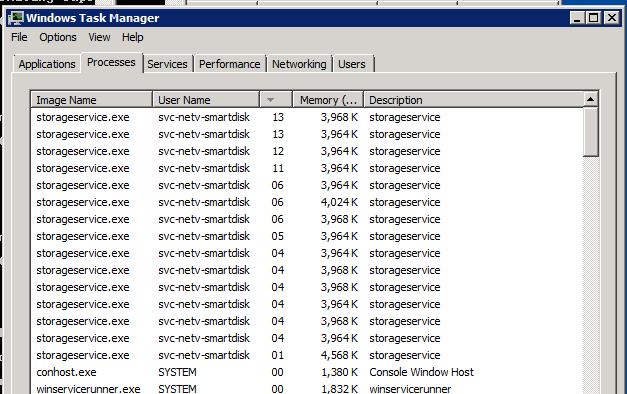Select the Processes tab

(x=112, y=62)
